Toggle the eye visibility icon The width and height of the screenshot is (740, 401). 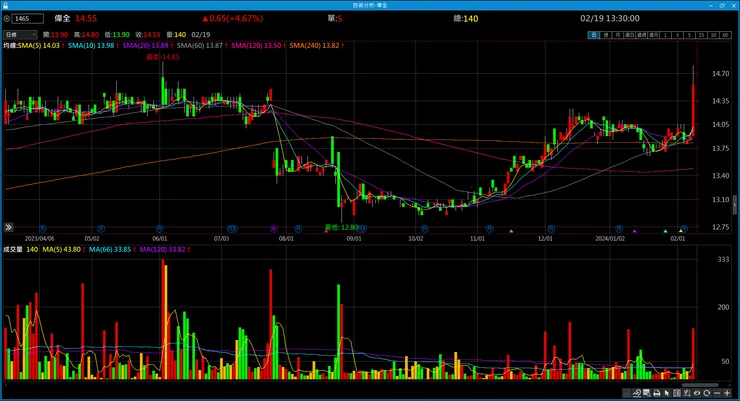point(697,393)
